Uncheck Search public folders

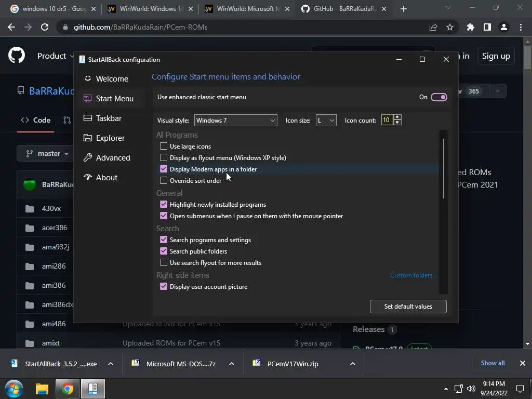164,251
